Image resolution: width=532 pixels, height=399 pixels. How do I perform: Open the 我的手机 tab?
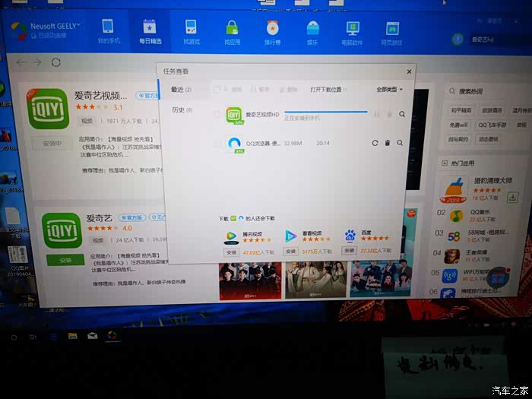point(108,32)
